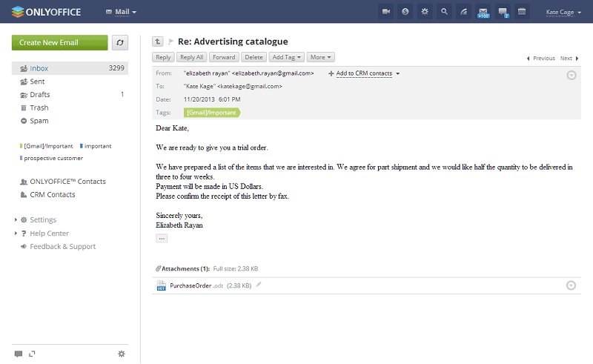Click the refresh mailbox icon button

[120, 42]
